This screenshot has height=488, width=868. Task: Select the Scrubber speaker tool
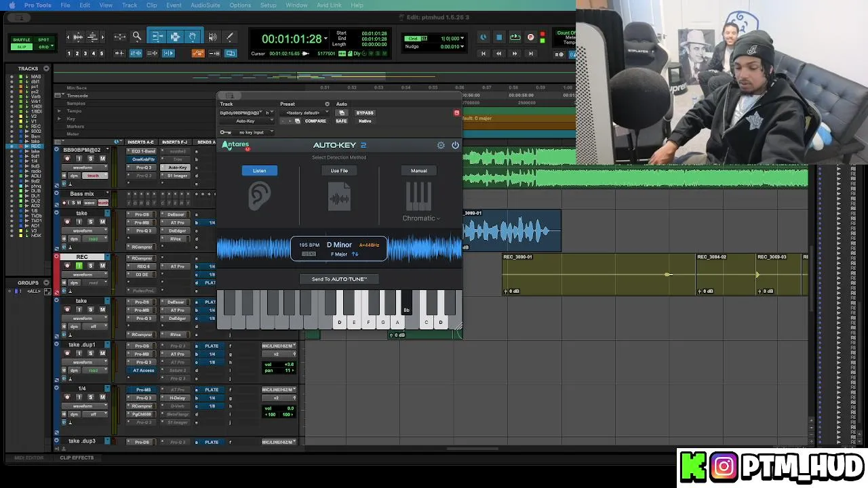click(212, 37)
